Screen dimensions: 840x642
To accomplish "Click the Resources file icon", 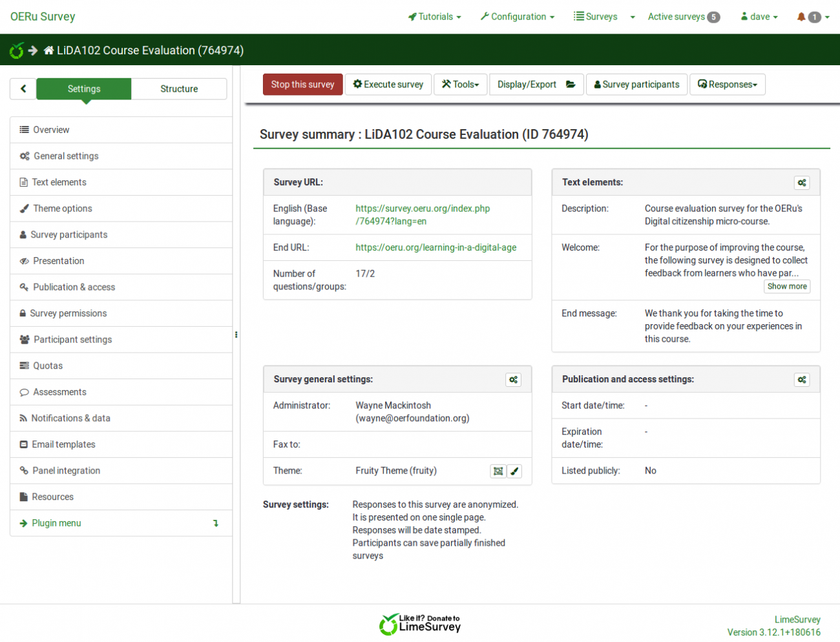I will pos(23,497).
